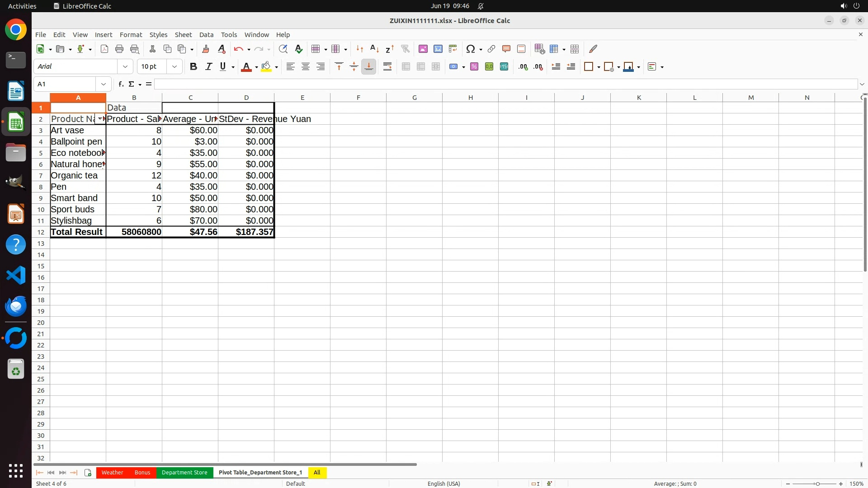Apply the yellow background highlight color

pos(266,67)
